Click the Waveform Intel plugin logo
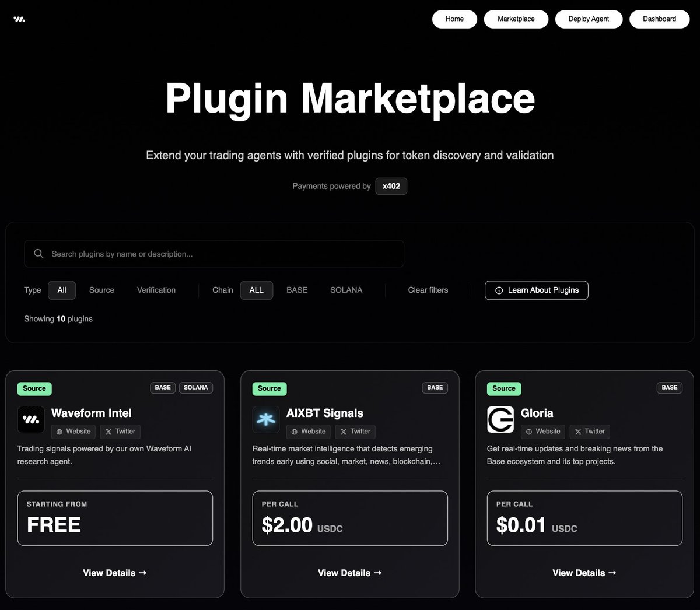This screenshot has height=610, width=700. coord(31,419)
